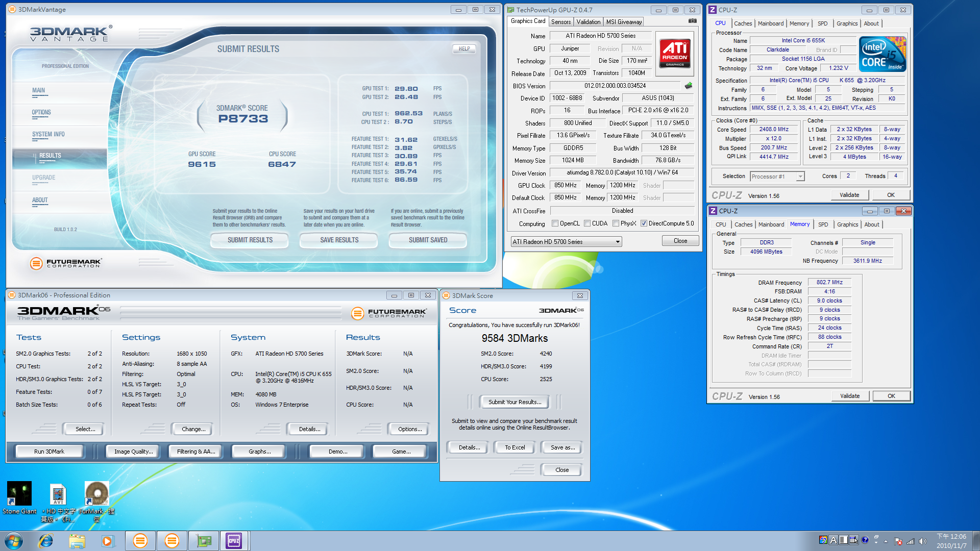Click the Intel Core i5 logo in CPU-Z
Screen dimensions: 980x551
pos(883,54)
